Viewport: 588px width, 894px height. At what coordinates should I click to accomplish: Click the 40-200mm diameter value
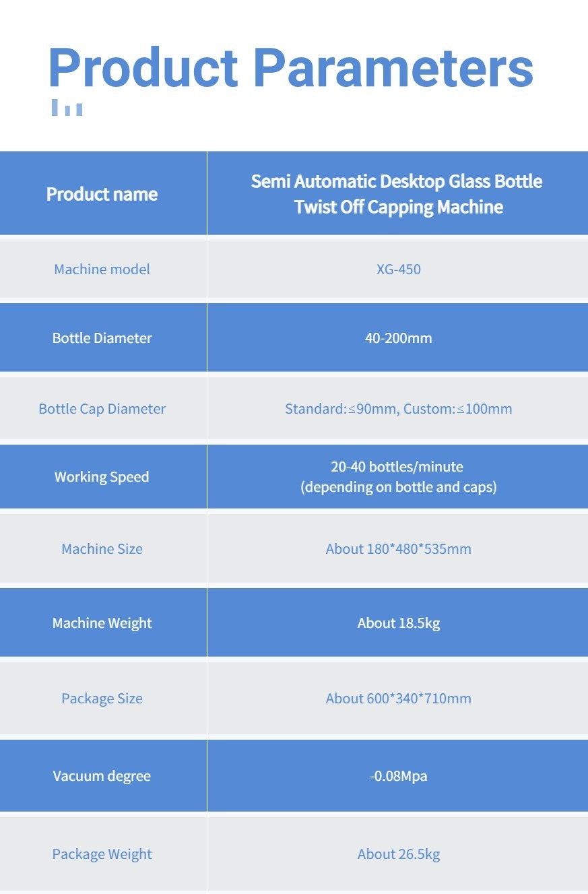(398, 338)
